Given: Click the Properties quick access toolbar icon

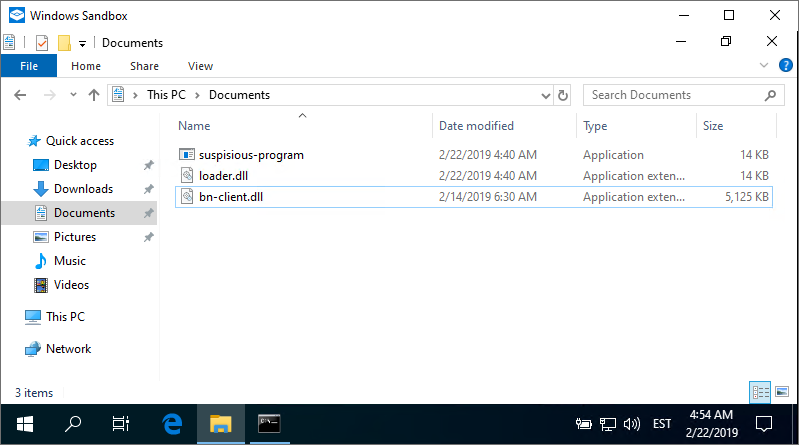Looking at the screenshot, I should click(x=42, y=43).
